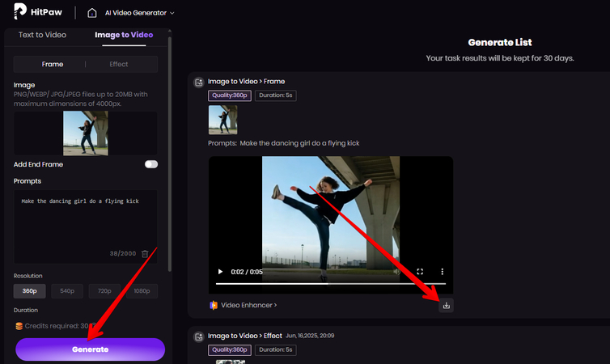Play the generated flying kick video
The image size is (610, 364).
[220, 272]
